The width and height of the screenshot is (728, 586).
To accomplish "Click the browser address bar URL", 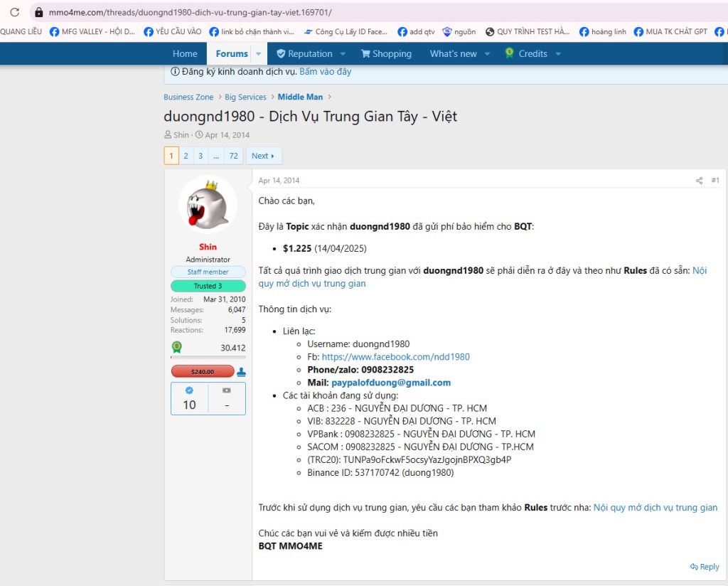I will [x=190, y=12].
